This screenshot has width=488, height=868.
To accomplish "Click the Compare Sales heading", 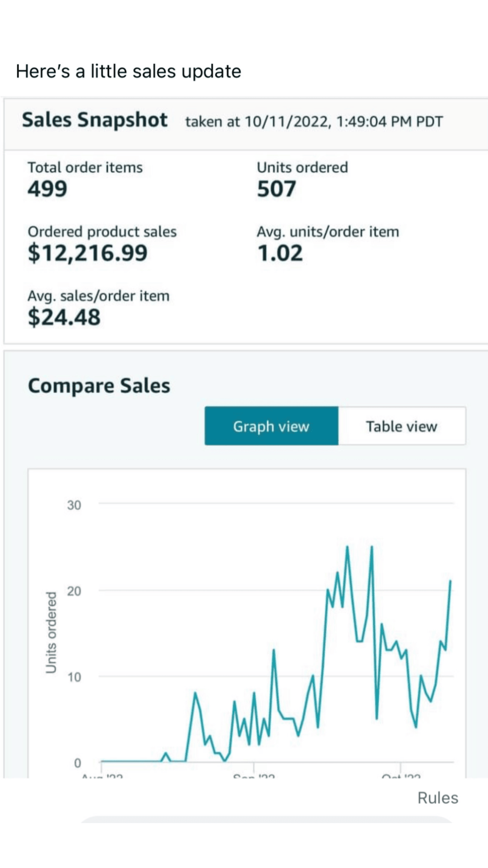I will pyautogui.click(x=99, y=386).
